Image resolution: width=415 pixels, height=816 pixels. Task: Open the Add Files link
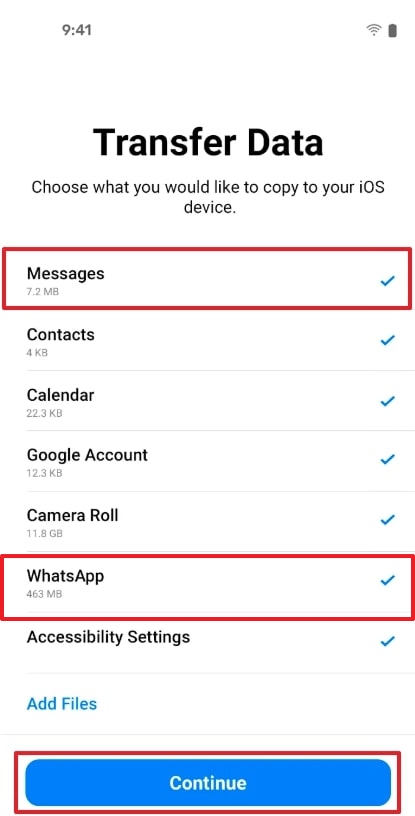tap(61, 704)
